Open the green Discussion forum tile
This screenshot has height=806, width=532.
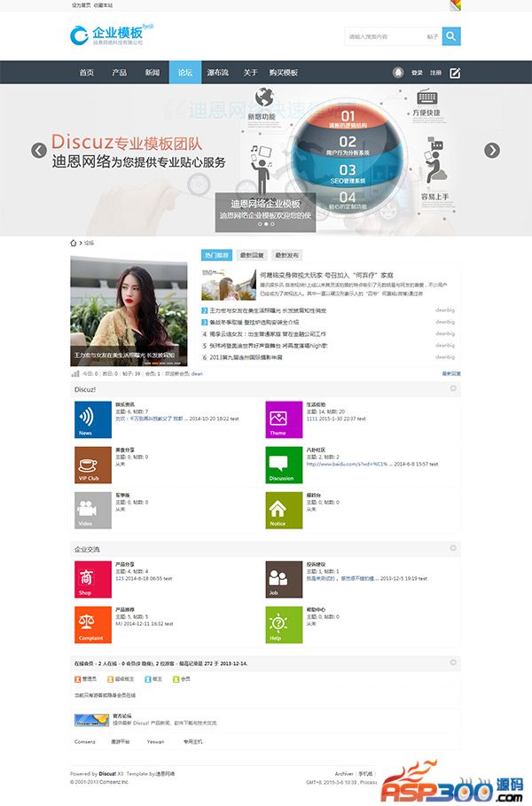click(284, 466)
